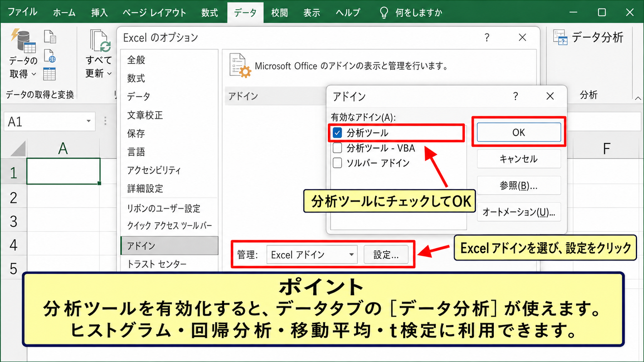Viewport: 644px width, 362px height.
Task: Click the 何をしますか lightbulb icon
Action: click(x=384, y=13)
